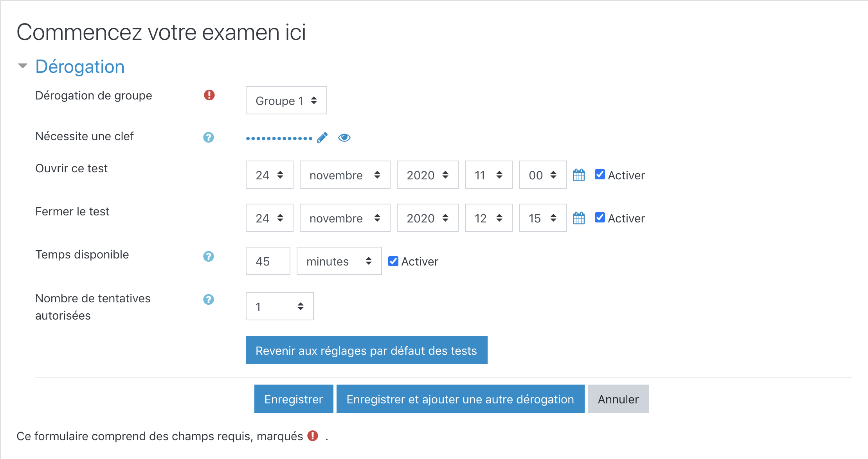Open the attempts allowed dropdown showing 1
Viewport: 868px width, 459px height.
[279, 307]
